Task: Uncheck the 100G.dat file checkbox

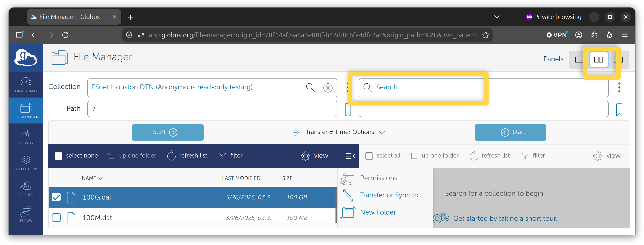Action: point(56,197)
